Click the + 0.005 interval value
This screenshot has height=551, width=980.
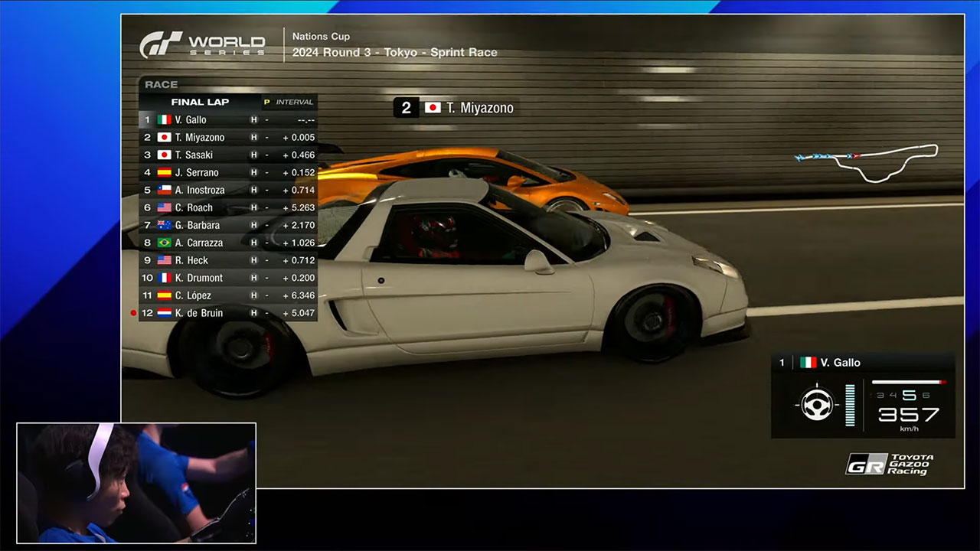point(299,138)
